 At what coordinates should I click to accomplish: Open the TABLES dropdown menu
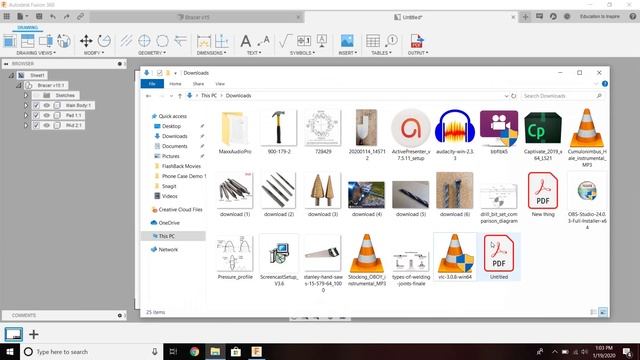point(381,53)
